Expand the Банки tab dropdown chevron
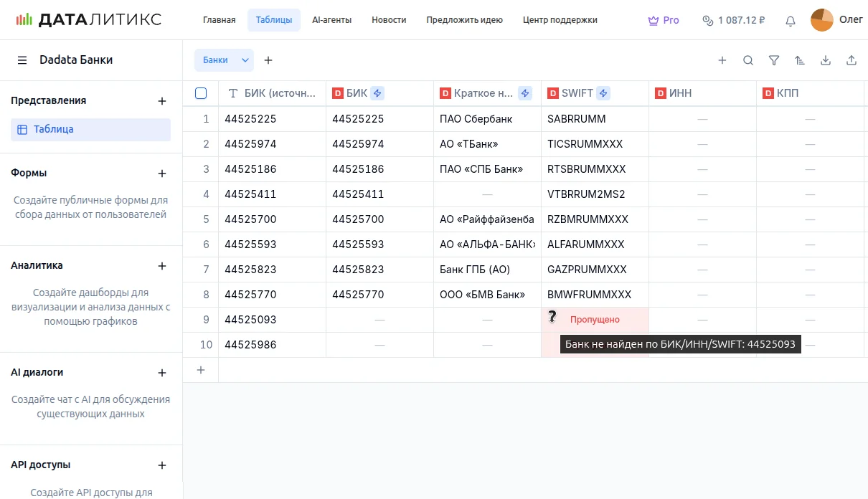This screenshot has width=868, height=499. click(x=245, y=60)
